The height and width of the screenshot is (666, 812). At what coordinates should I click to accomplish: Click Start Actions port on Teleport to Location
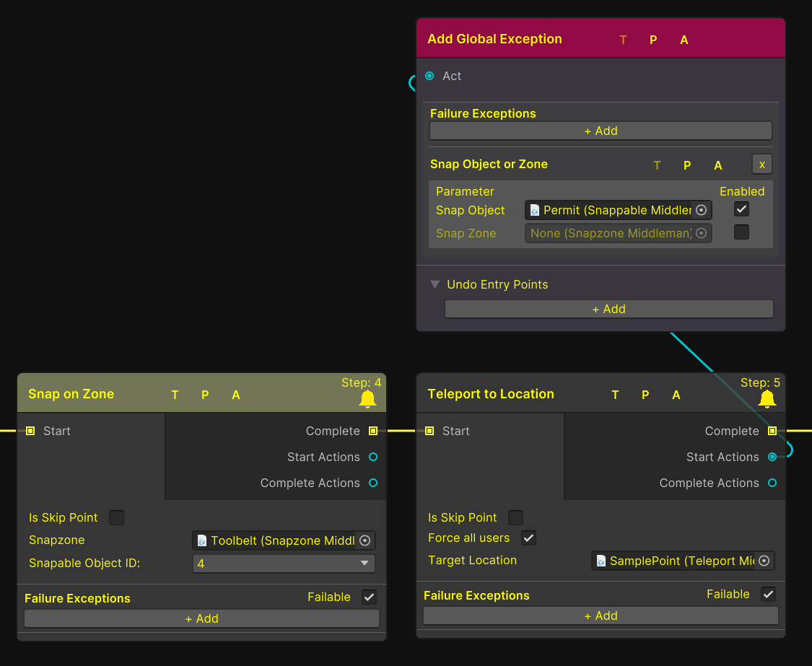tap(772, 457)
